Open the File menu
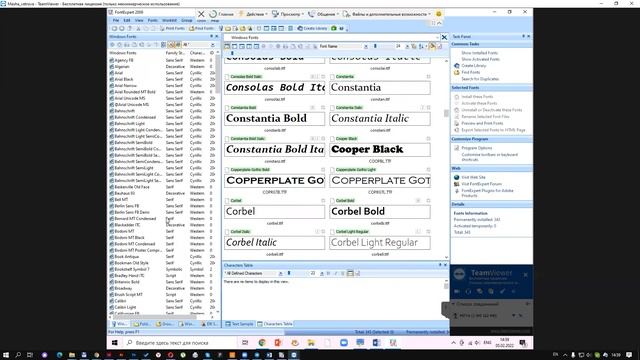640x360 pixels. point(116,20)
